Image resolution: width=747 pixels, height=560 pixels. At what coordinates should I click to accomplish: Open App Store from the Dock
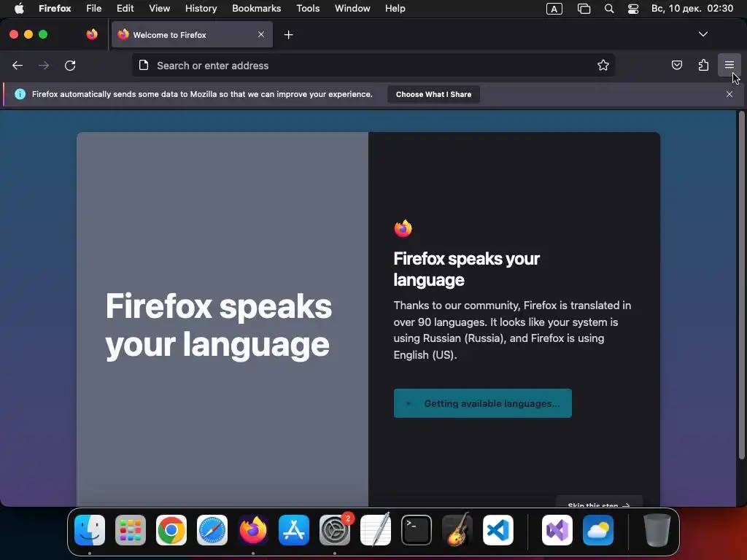click(x=294, y=530)
